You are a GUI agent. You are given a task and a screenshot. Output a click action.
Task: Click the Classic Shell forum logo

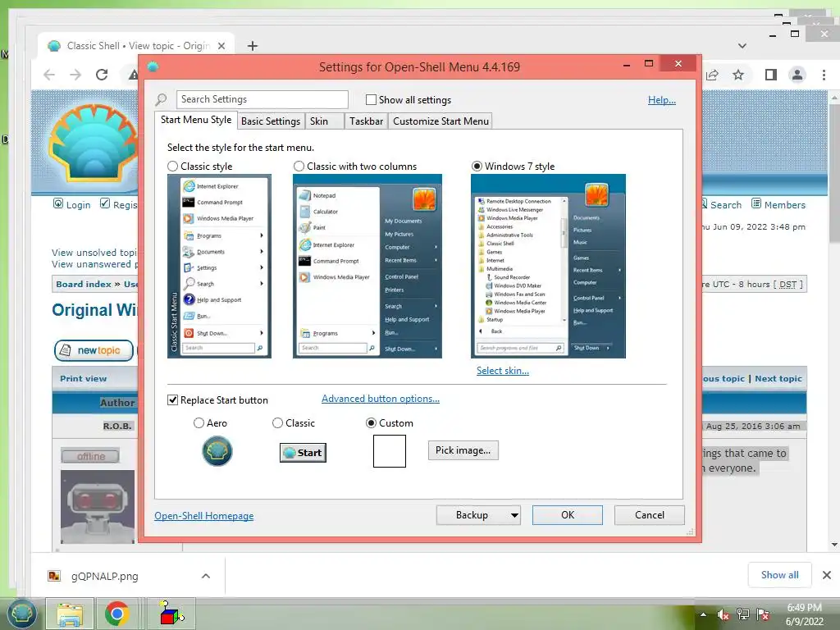[x=94, y=142]
